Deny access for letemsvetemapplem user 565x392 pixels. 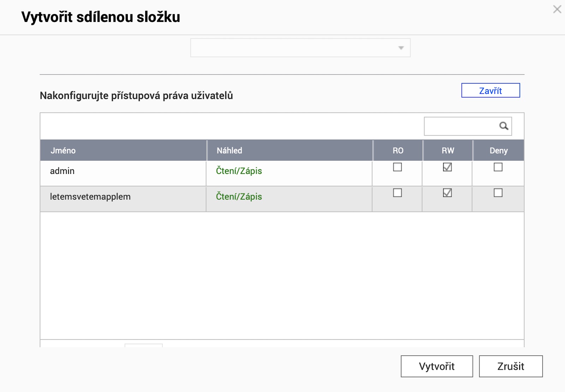[x=498, y=193]
